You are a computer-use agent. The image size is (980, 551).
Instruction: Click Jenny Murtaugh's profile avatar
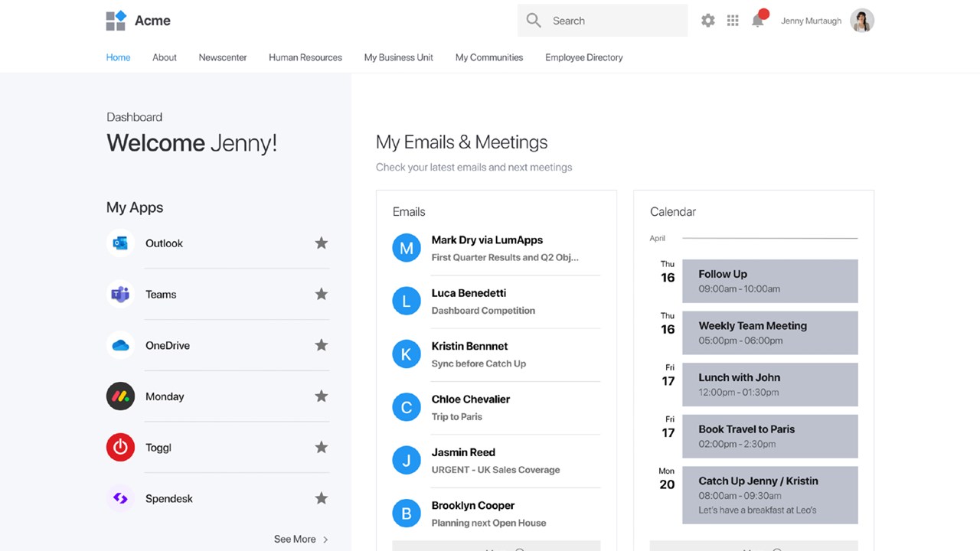[x=862, y=21]
